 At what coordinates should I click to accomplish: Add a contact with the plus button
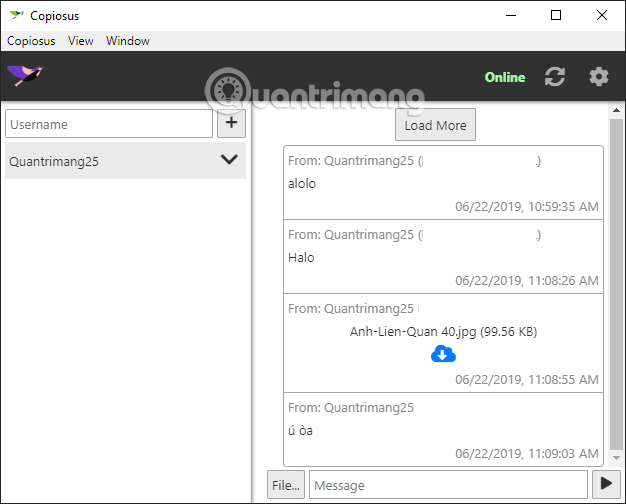click(x=231, y=123)
